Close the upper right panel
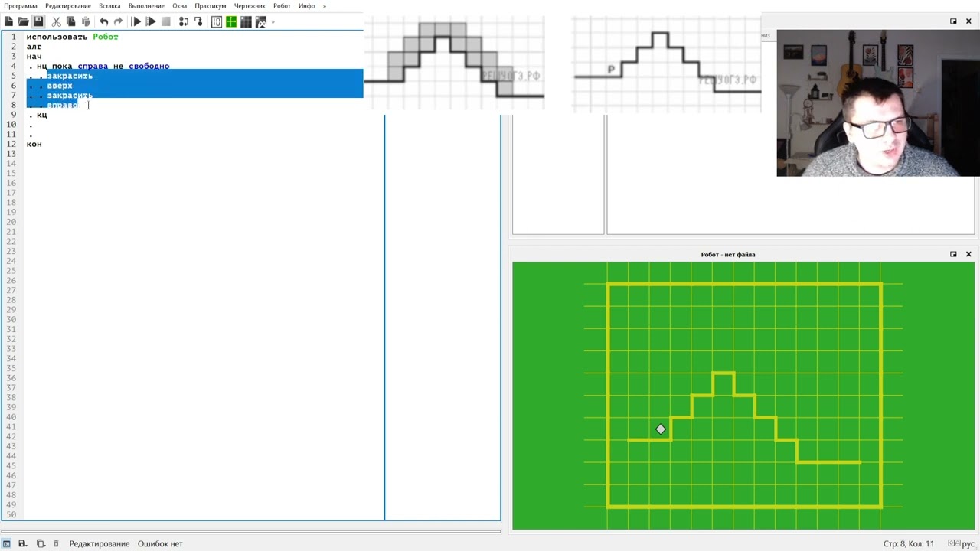The height and width of the screenshot is (551, 980). (x=969, y=21)
